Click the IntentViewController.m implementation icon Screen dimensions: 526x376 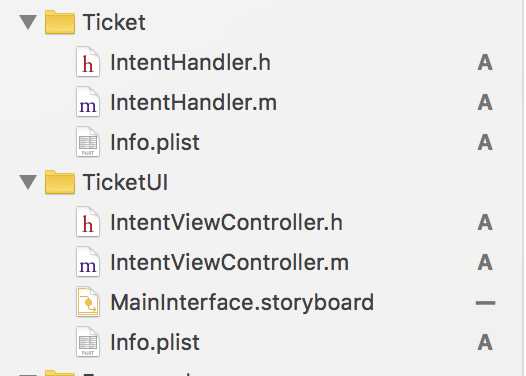88,262
